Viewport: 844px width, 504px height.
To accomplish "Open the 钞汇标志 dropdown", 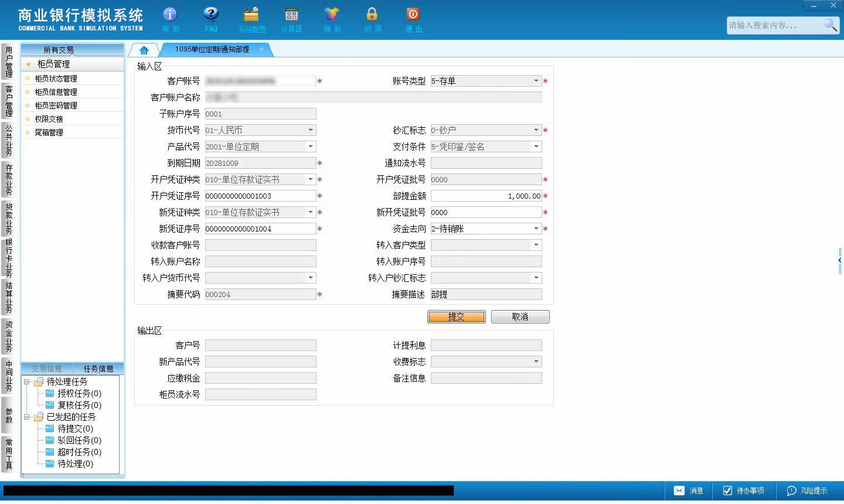I will coord(536,130).
